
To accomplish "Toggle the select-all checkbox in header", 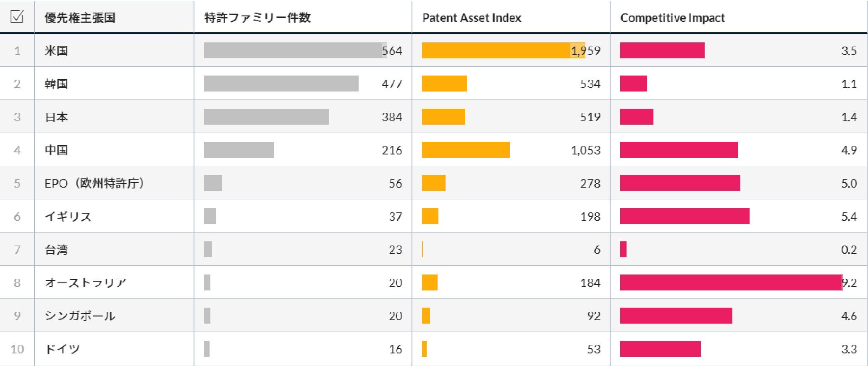I will [x=17, y=17].
